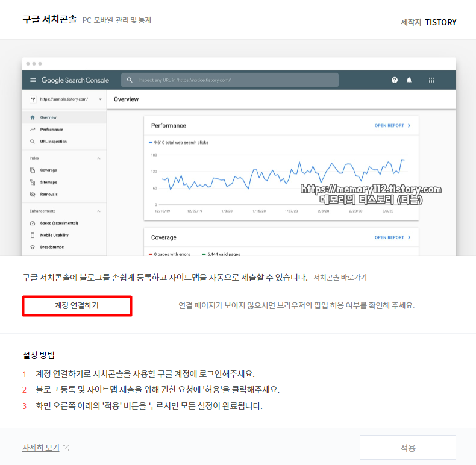The height and width of the screenshot is (465, 476).
Task: Click the 9,610 total web search clicks legend
Action: pos(178,143)
